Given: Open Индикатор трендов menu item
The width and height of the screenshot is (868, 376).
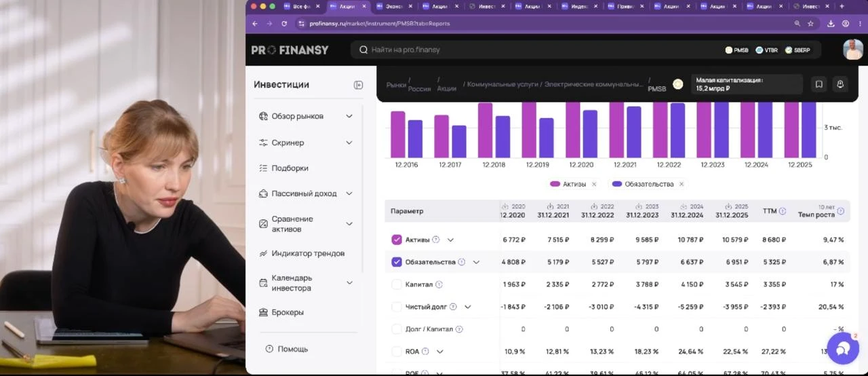Looking at the screenshot, I should click(308, 253).
